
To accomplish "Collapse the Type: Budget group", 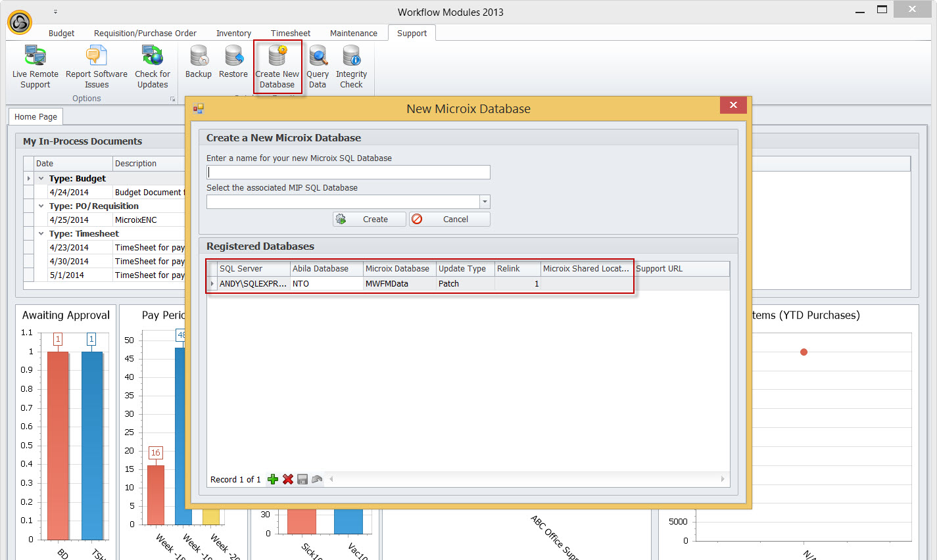I will (41, 179).
